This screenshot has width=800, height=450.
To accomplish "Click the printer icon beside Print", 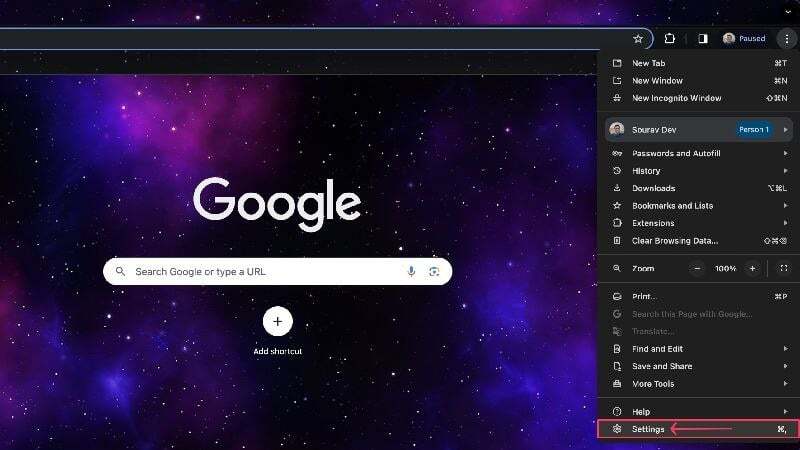I will (x=617, y=296).
